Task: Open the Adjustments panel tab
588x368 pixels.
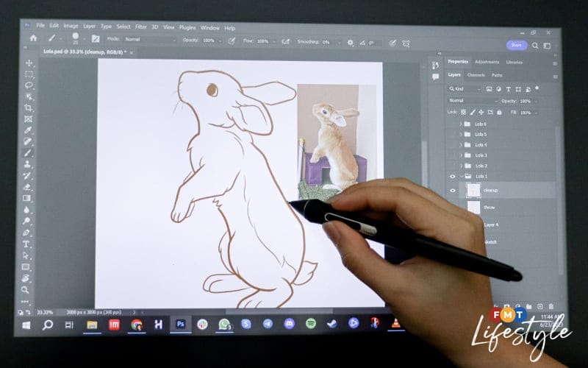Action: click(x=487, y=63)
